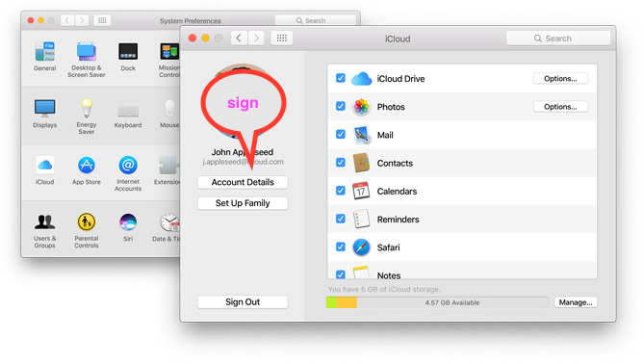
Task: Uncheck Safari sync checkbox
Action: [x=341, y=247]
